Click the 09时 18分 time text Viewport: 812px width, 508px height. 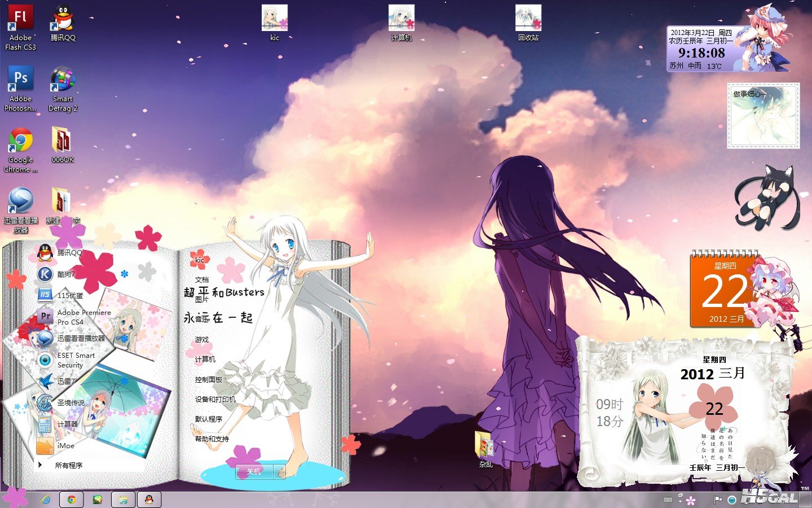point(610,413)
